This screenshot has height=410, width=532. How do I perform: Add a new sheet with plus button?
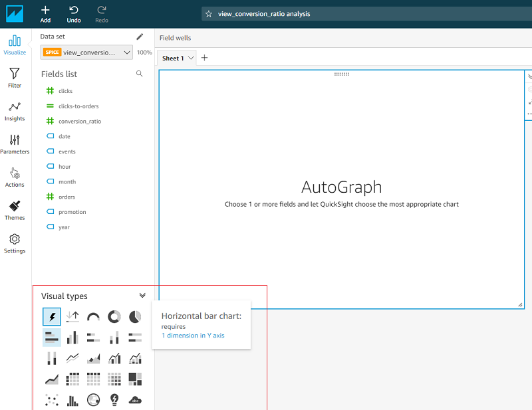(205, 58)
